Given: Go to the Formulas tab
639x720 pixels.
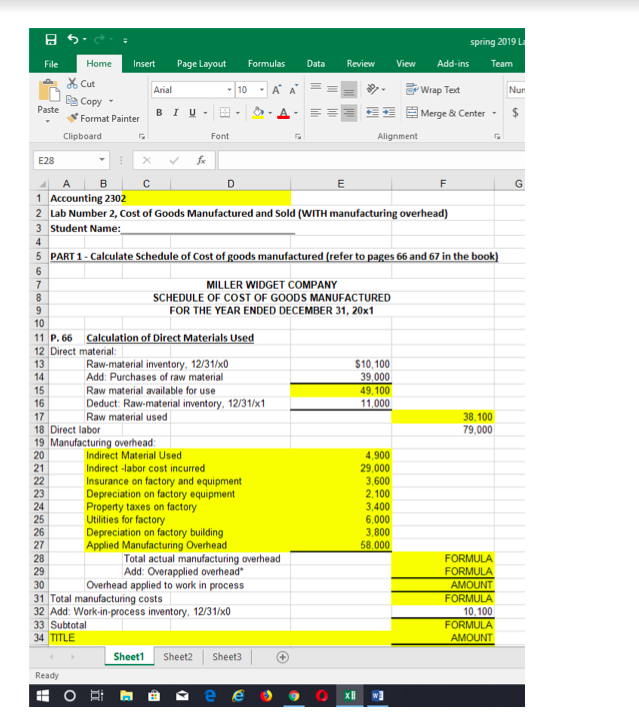Looking at the screenshot, I should (266, 64).
